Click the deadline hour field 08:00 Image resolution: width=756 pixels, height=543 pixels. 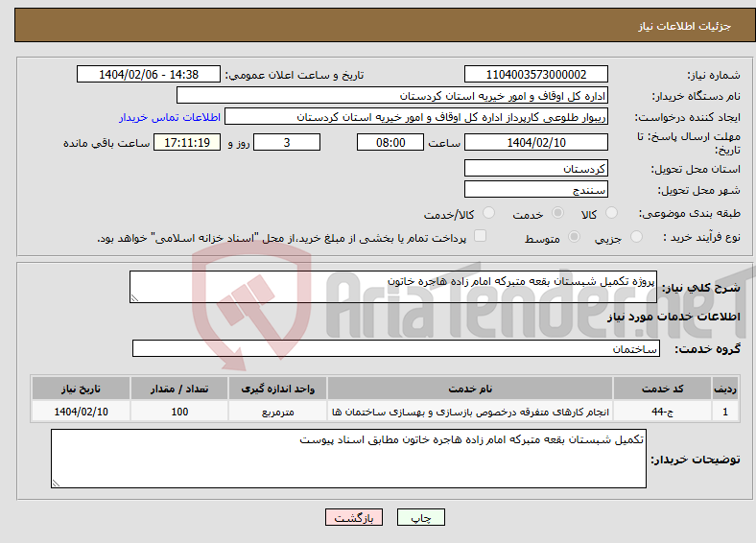tap(390, 142)
